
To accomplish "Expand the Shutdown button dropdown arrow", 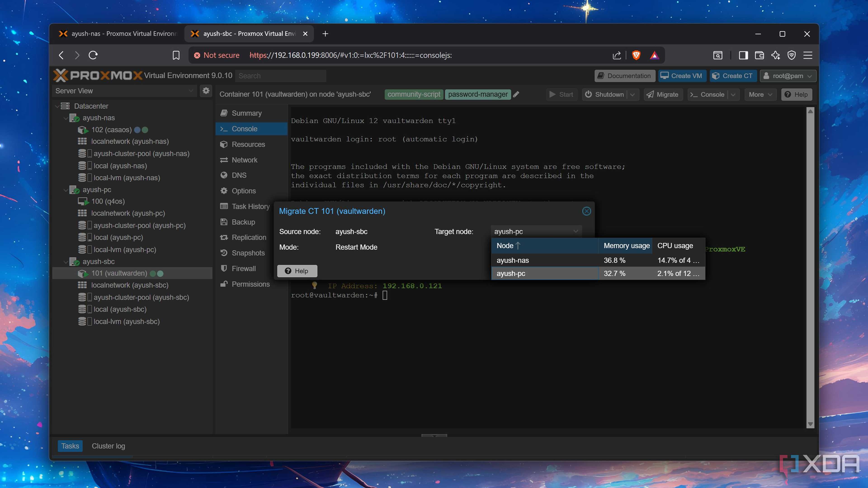I will [x=632, y=95].
